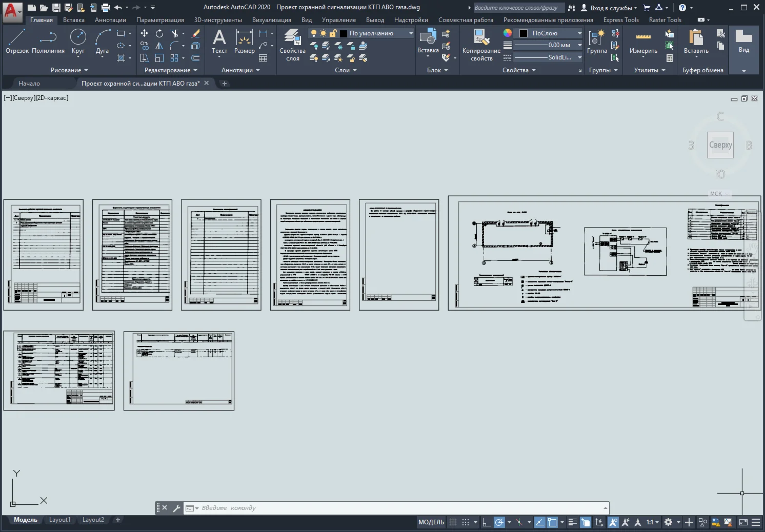The image size is (765, 532).
Task: Click the keyword search field
Action: pyautogui.click(x=518, y=8)
